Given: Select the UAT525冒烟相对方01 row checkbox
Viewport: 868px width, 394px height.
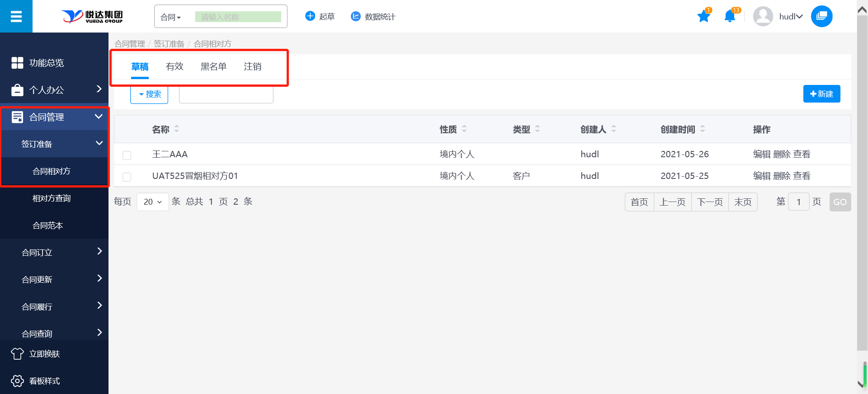Looking at the screenshot, I should tap(127, 177).
